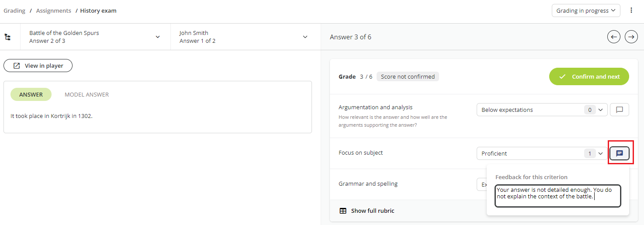
Task: Open the Below expectations score dropdown
Action: (x=542, y=110)
